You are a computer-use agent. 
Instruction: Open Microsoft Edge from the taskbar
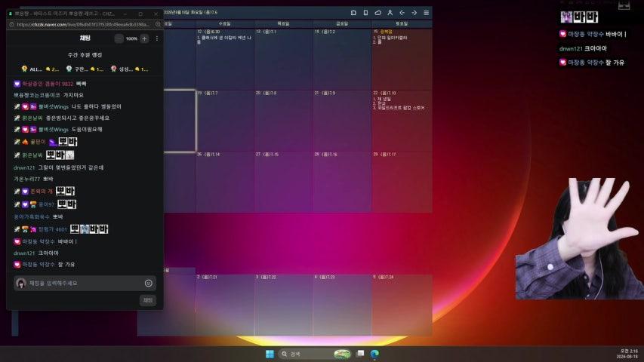[x=374, y=354]
